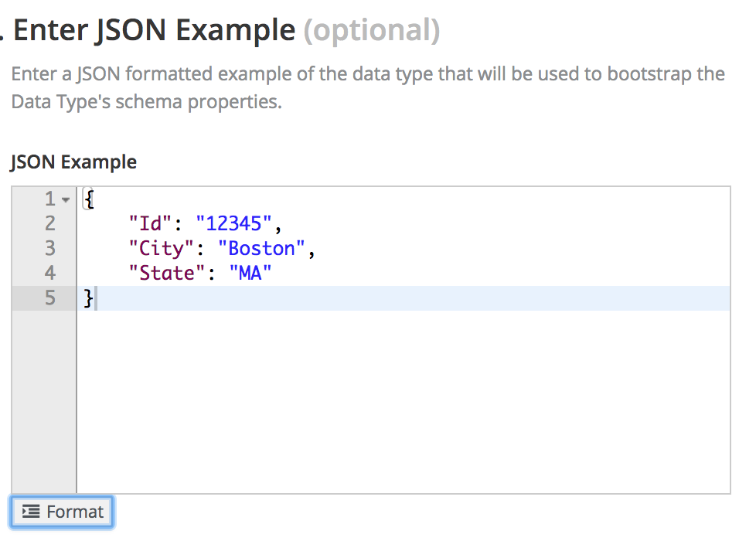Click the "JSON Example" field label

[x=73, y=162]
